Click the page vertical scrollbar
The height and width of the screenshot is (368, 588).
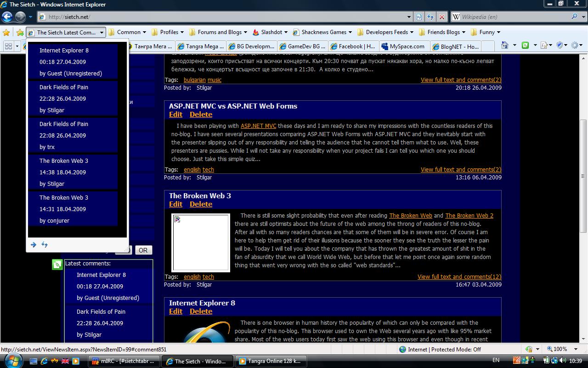pyautogui.click(x=583, y=176)
